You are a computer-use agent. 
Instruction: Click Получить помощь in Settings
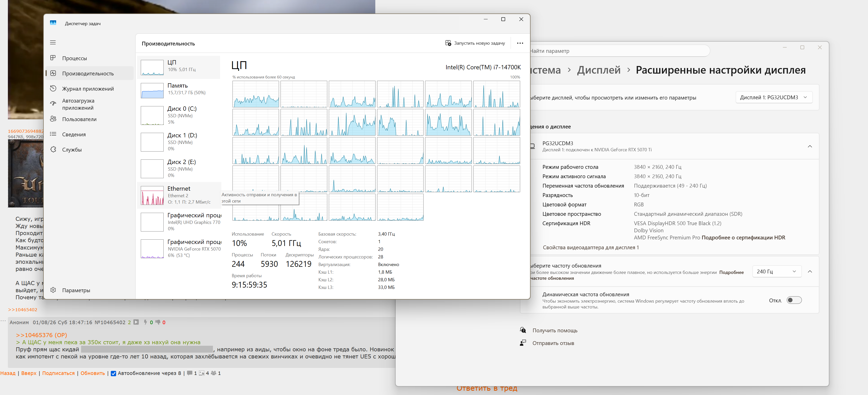(x=555, y=330)
